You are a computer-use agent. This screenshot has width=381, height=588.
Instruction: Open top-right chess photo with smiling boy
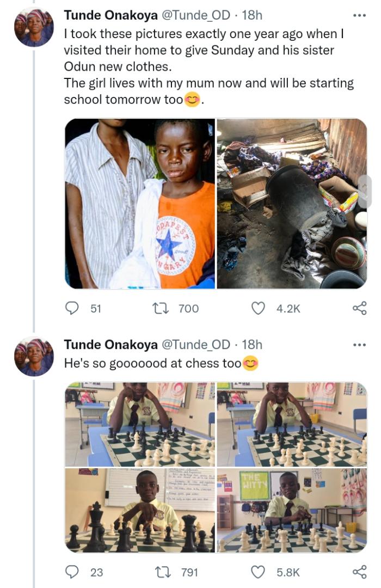click(292, 424)
